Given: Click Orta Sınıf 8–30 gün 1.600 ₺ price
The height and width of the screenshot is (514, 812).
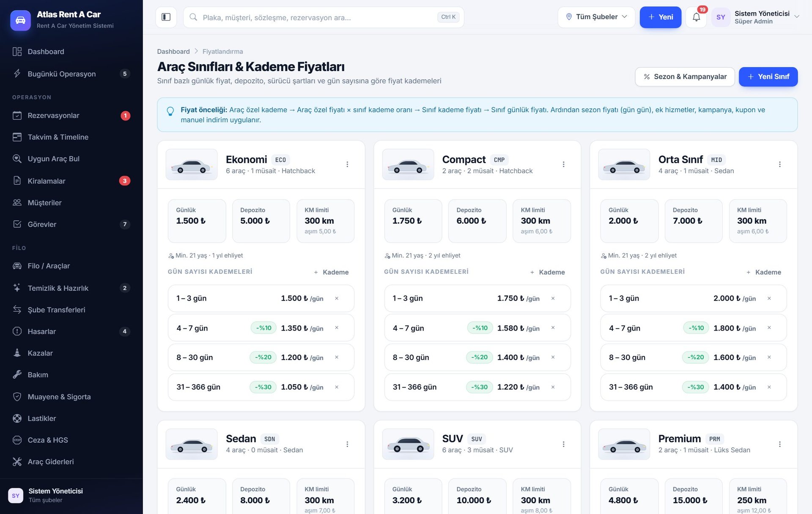Looking at the screenshot, I should pos(735,357).
